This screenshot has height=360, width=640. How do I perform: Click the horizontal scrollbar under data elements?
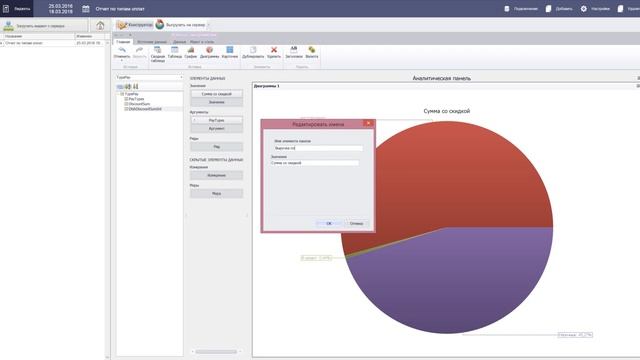pyautogui.click(x=216, y=351)
